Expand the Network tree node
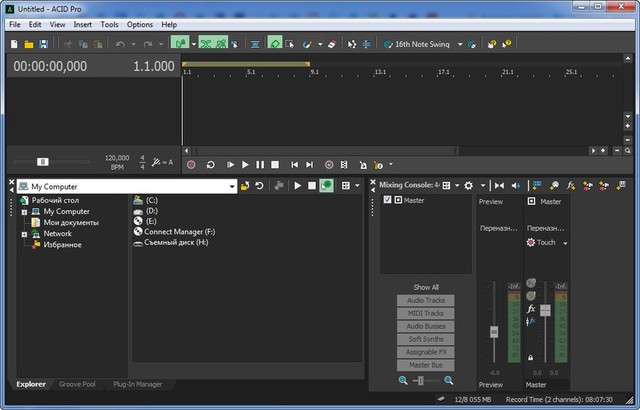 [23, 233]
